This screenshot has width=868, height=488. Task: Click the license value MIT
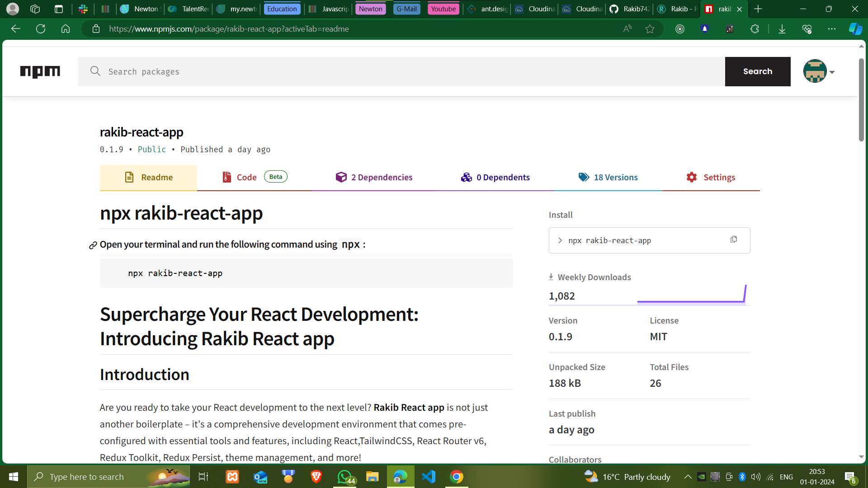click(x=658, y=337)
